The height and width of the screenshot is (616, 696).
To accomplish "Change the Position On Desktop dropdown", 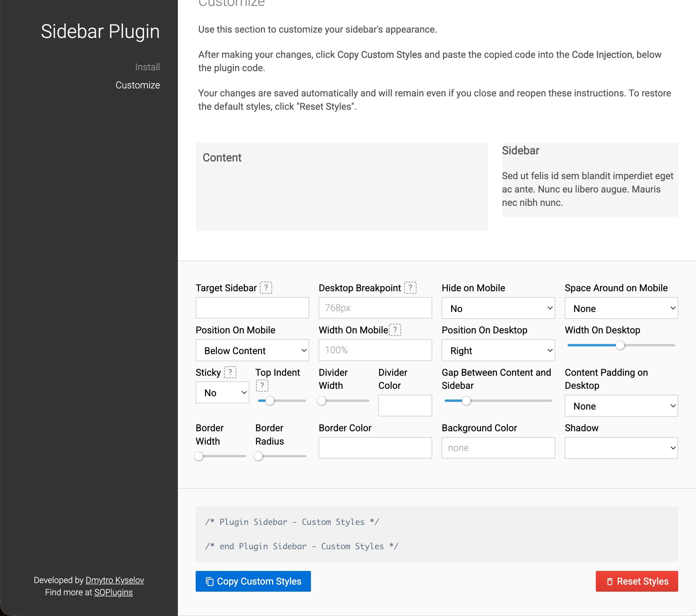I will click(x=498, y=350).
